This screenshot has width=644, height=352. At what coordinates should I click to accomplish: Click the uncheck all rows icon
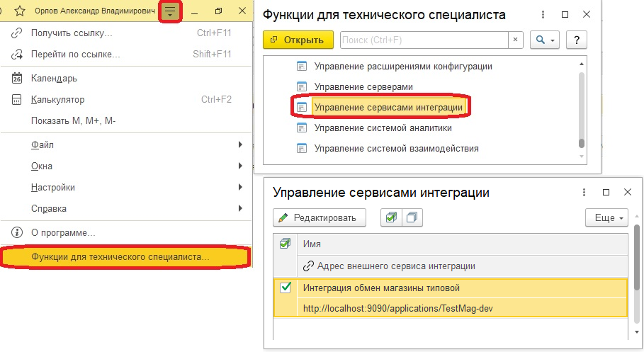pyautogui.click(x=412, y=217)
